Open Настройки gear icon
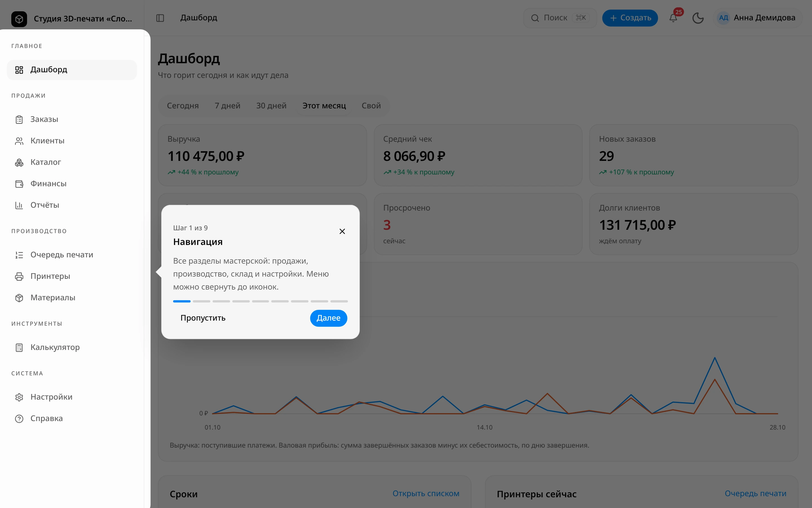 coord(19,397)
